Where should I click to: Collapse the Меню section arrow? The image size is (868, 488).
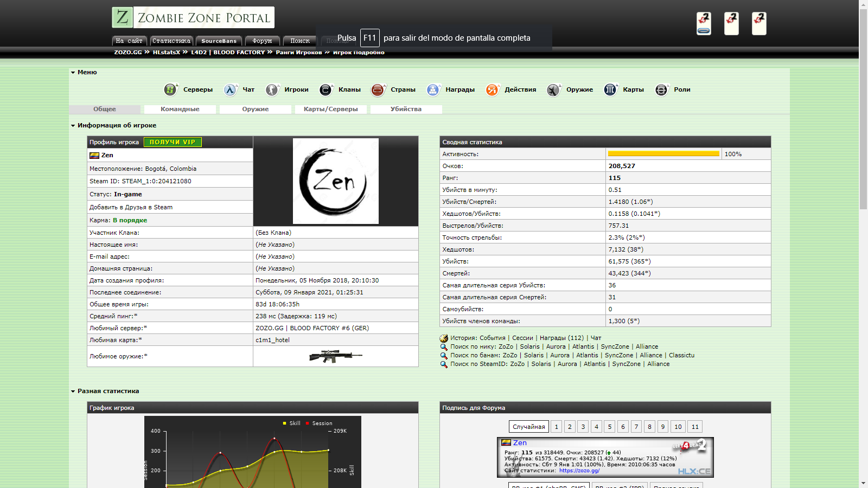(x=73, y=72)
